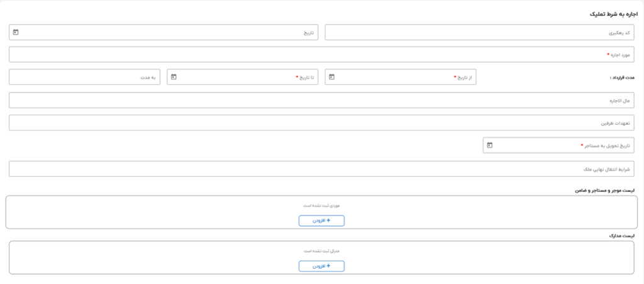Focus the کد رهگیری input field

[x=479, y=32]
